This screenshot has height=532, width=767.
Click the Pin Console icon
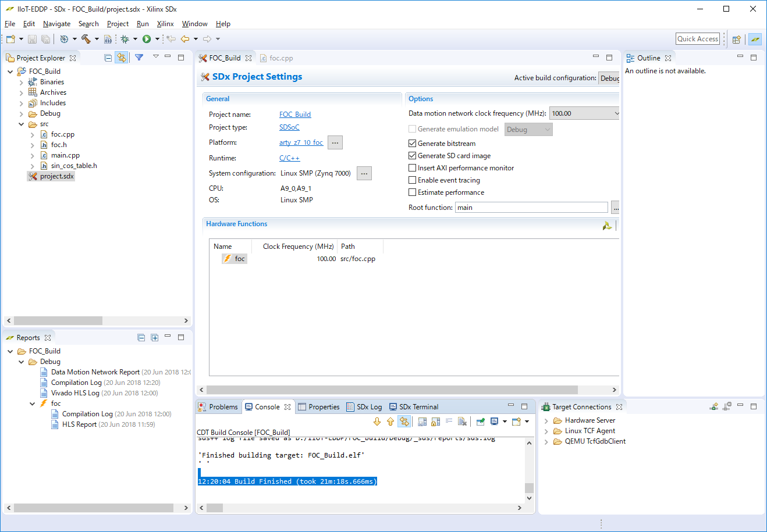(481, 422)
